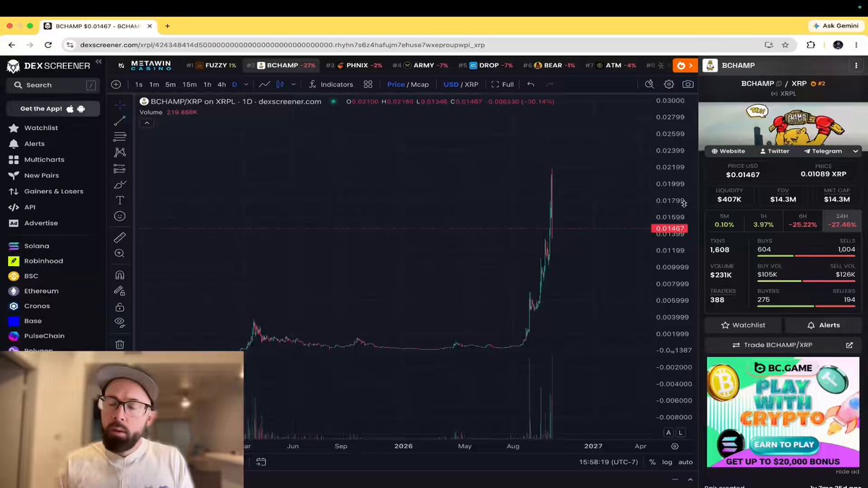Select the trend line drawing tool
868x488 pixels.
point(120,121)
